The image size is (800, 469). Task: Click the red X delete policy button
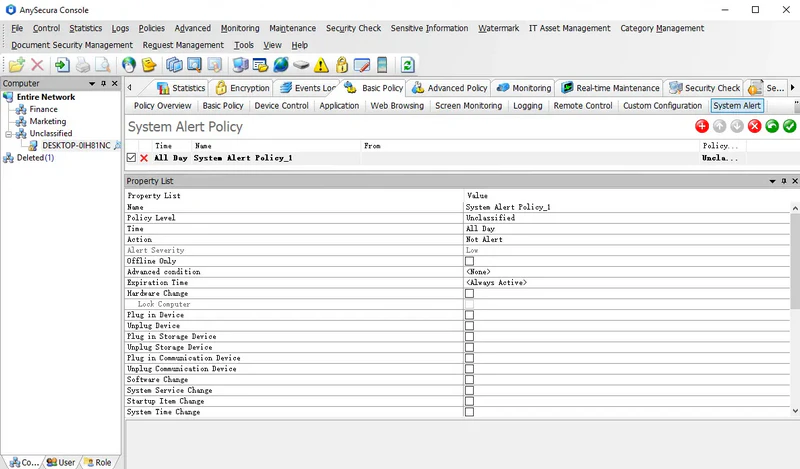[755, 126]
